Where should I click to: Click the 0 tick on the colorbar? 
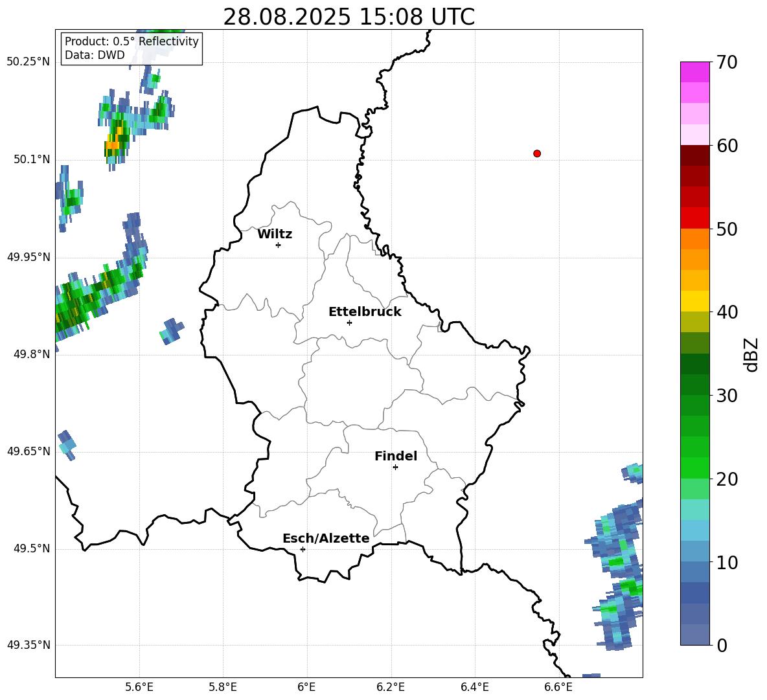[722, 645]
